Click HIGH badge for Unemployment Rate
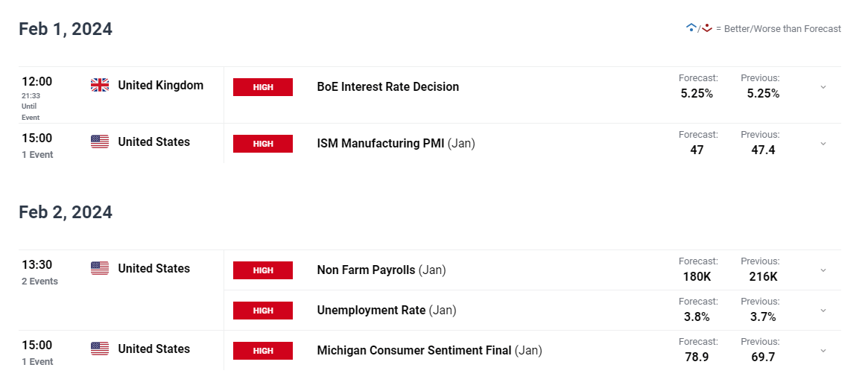This screenshot has height=388, width=868. coord(263,311)
